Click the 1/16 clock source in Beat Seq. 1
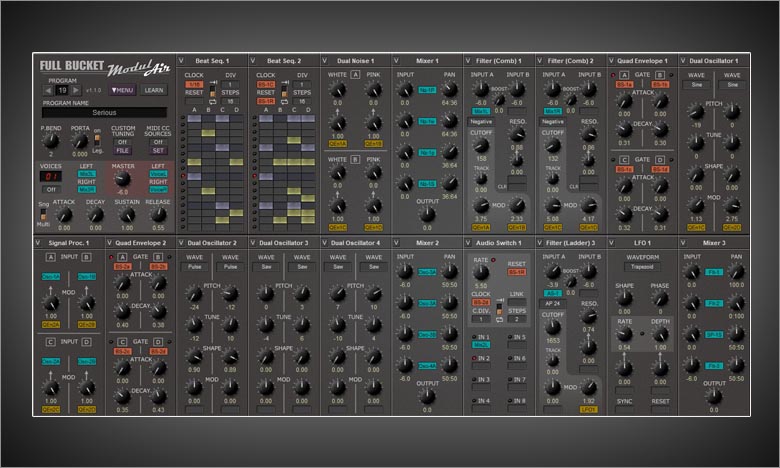The height and width of the screenshot is (468, 780). (x=194, y=85)
